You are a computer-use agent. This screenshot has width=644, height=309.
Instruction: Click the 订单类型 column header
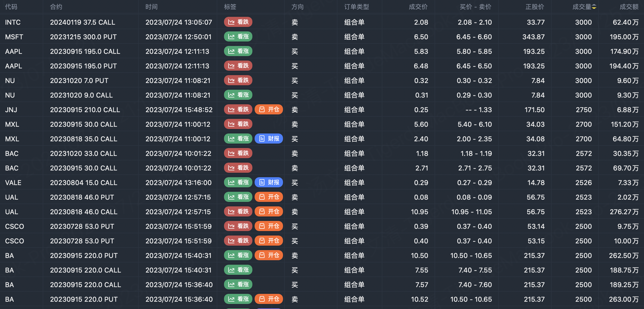click(x=357, y=7)
